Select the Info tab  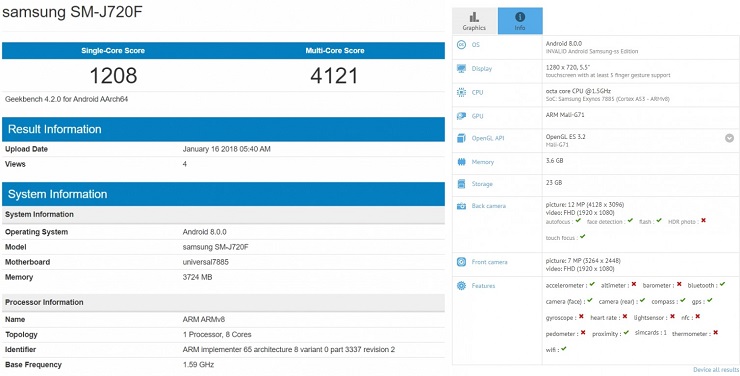pos(520,21)
